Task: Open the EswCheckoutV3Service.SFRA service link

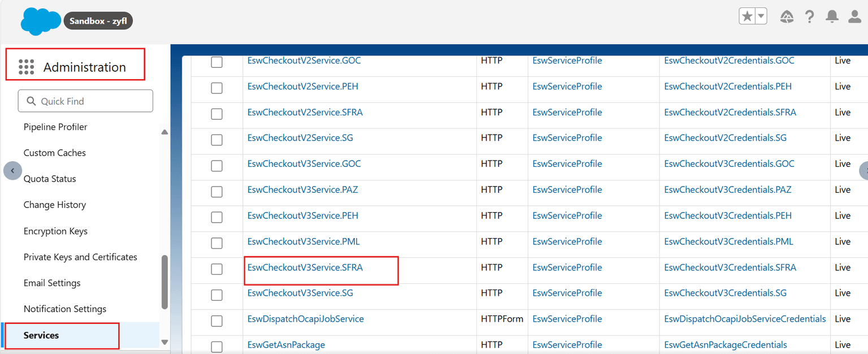Action: coord(305,267)
